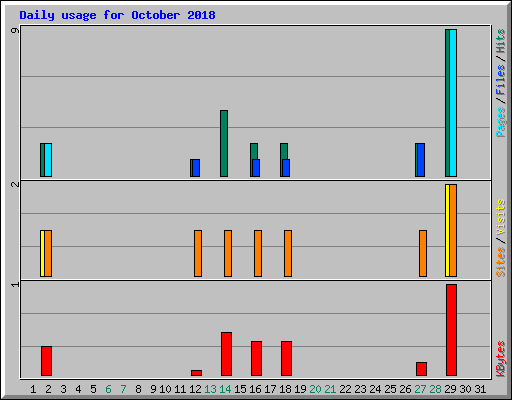512x400 pixels.
Task: Click the small red KBytes bar on day 12
Action: [x=196, y=373]
